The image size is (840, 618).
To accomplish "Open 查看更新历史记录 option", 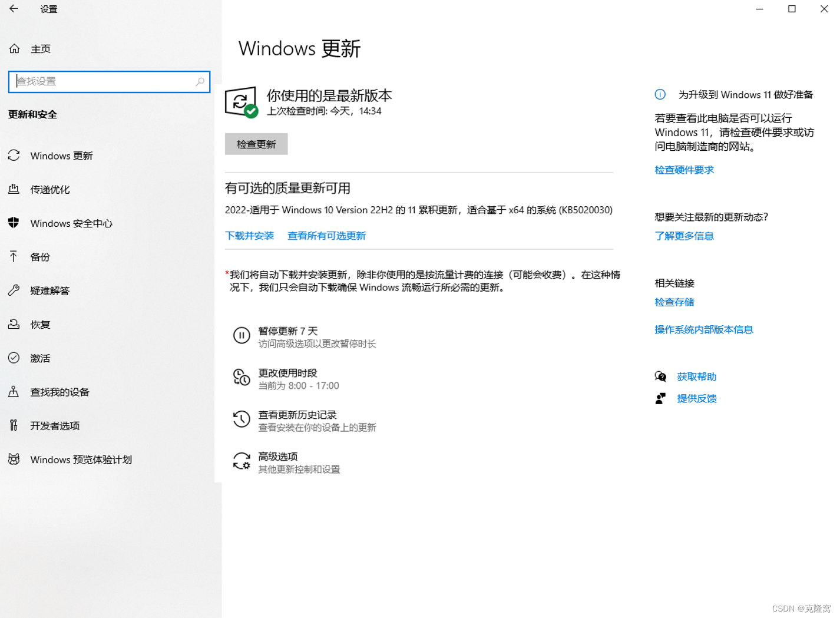I will (x=305, y=420).
